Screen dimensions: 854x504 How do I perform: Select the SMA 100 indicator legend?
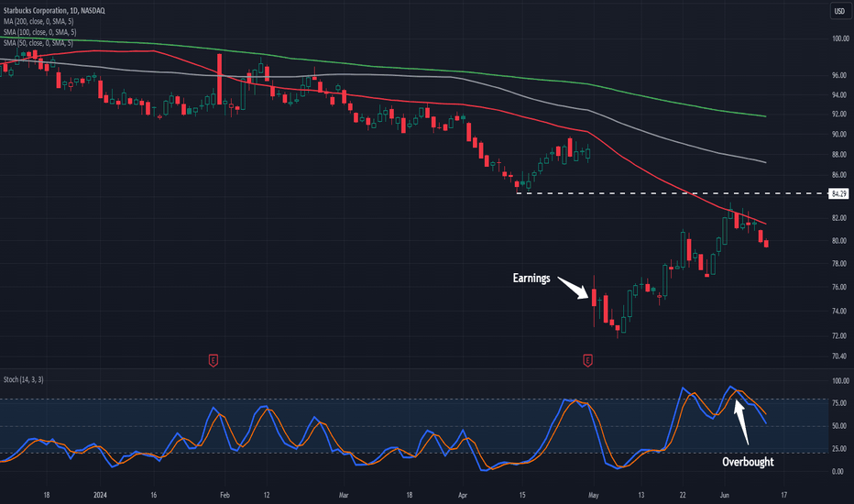point(39,32)
